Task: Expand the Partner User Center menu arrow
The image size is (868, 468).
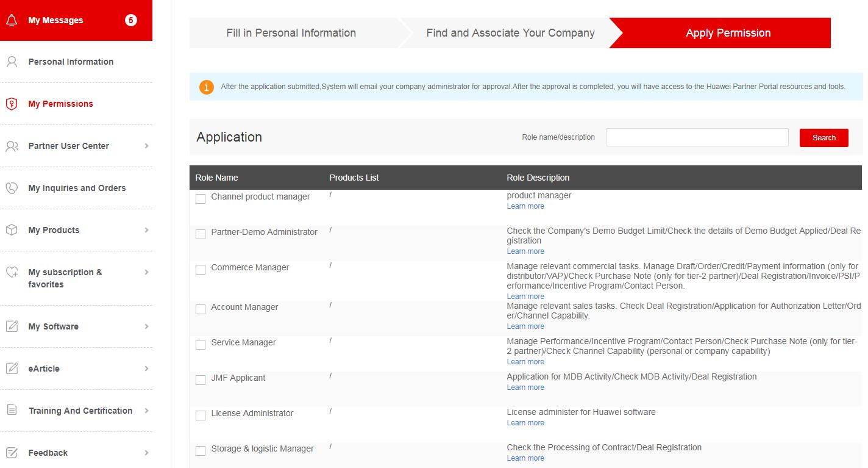Action: pos(147,146)
